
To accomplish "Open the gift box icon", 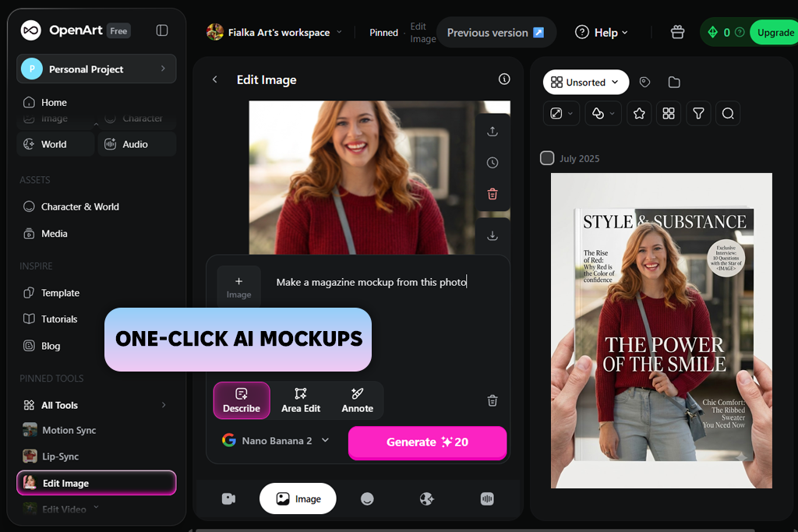I will tap(677, 32).
